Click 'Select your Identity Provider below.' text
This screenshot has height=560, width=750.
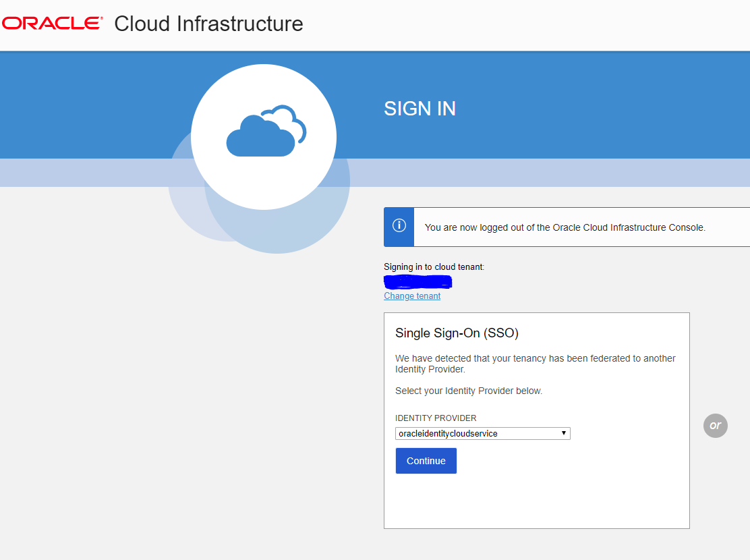click(469, 391)
